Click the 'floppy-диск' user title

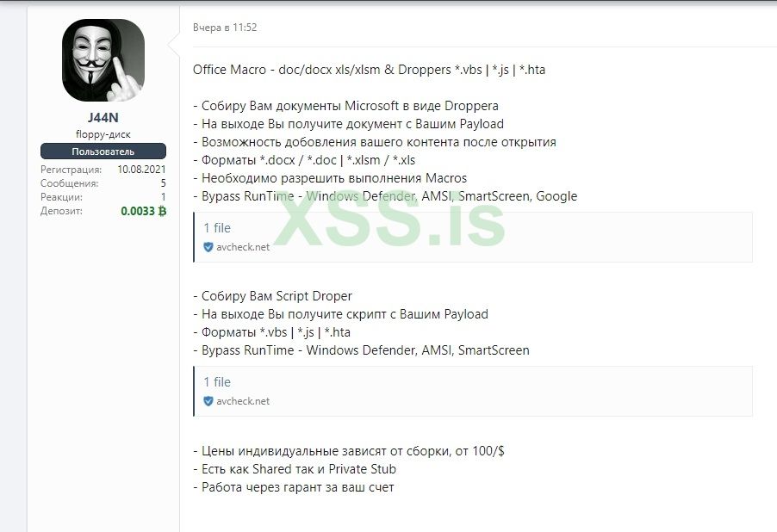103,134
